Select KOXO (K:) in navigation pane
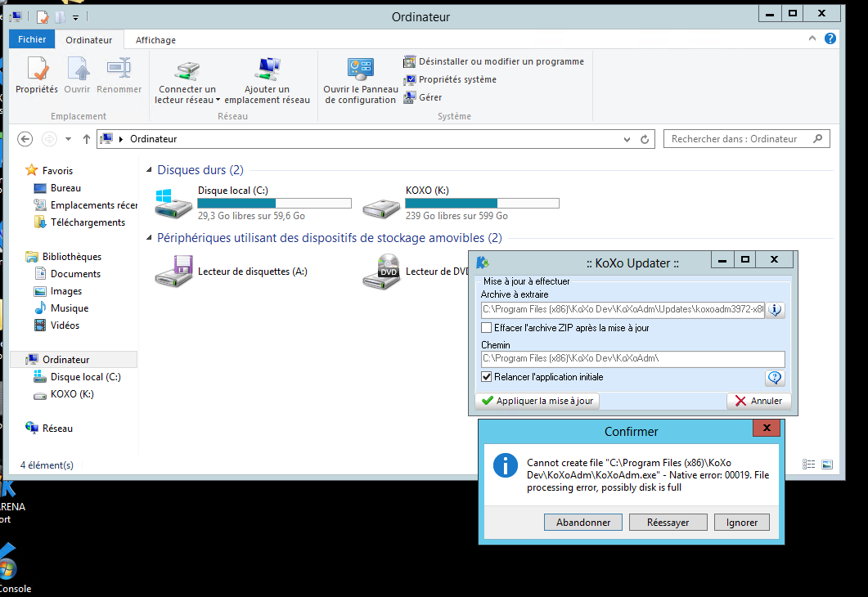The image size is (868, 597). pos(64,394)
